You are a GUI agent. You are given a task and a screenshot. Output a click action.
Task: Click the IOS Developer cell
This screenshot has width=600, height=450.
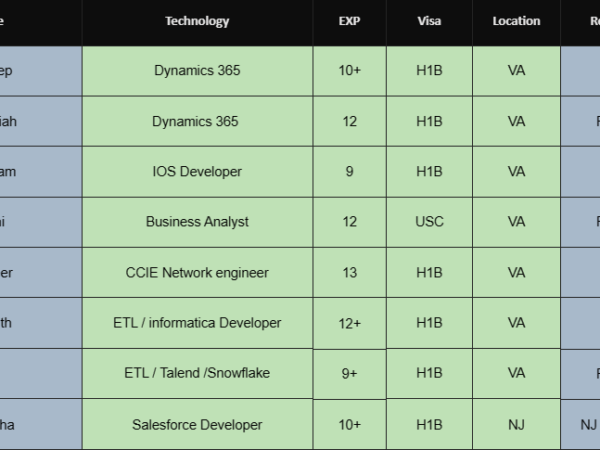click(x=197, y=172)
